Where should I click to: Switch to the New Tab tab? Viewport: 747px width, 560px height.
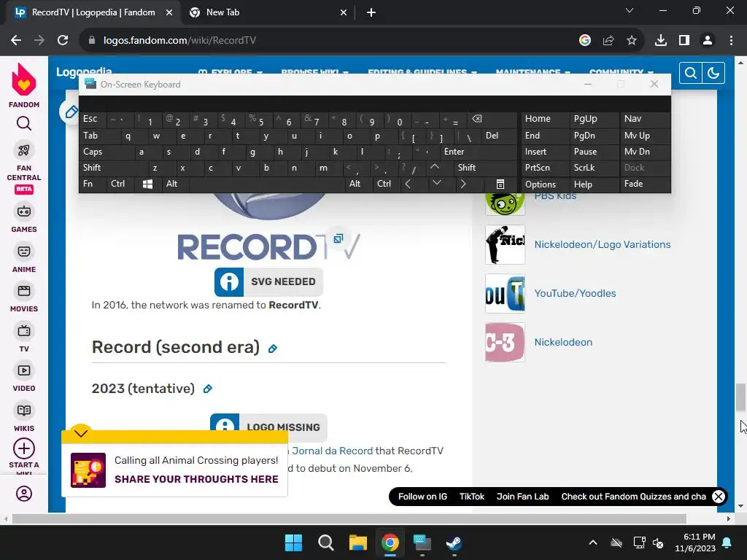(267, 12)
